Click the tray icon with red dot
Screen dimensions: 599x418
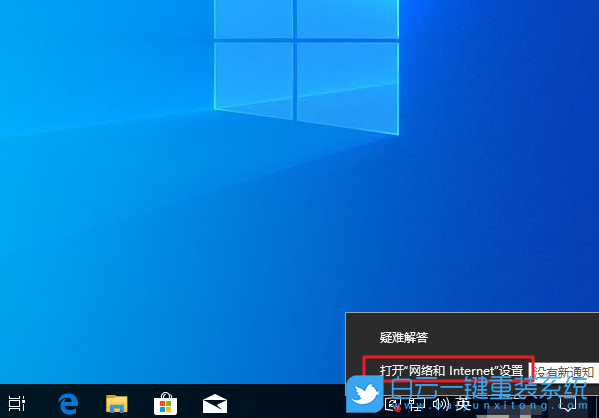click(x=393, y=405)
